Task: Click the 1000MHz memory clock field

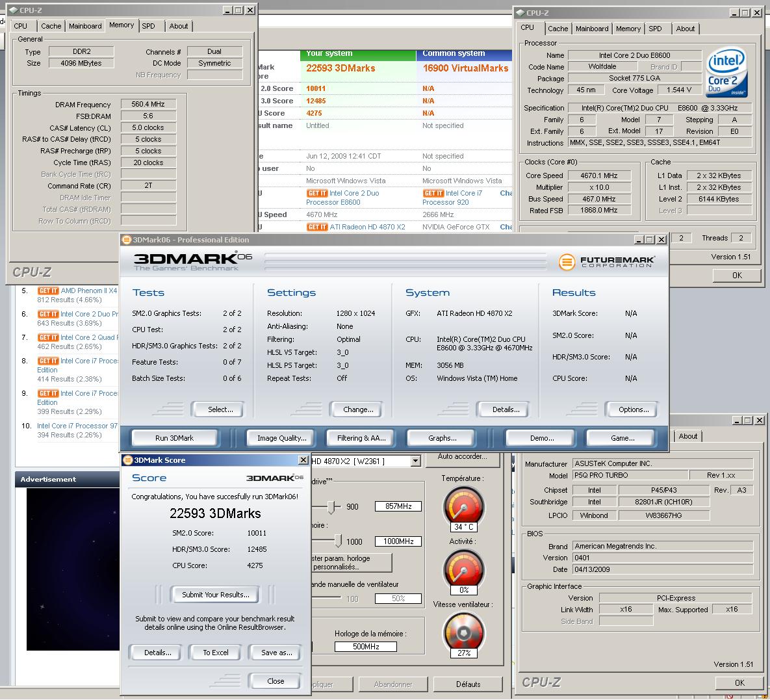Action: pyautogui.click(x=398, y=541)
